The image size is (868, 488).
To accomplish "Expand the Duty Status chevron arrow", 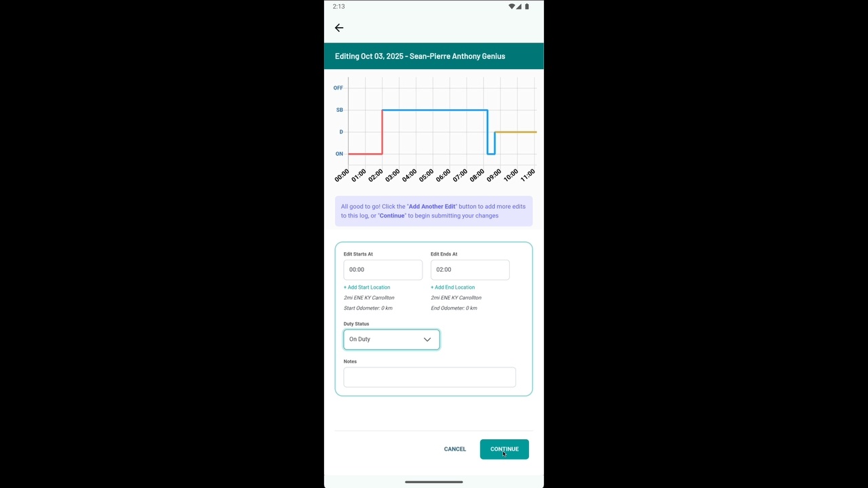I will (427, 340).
